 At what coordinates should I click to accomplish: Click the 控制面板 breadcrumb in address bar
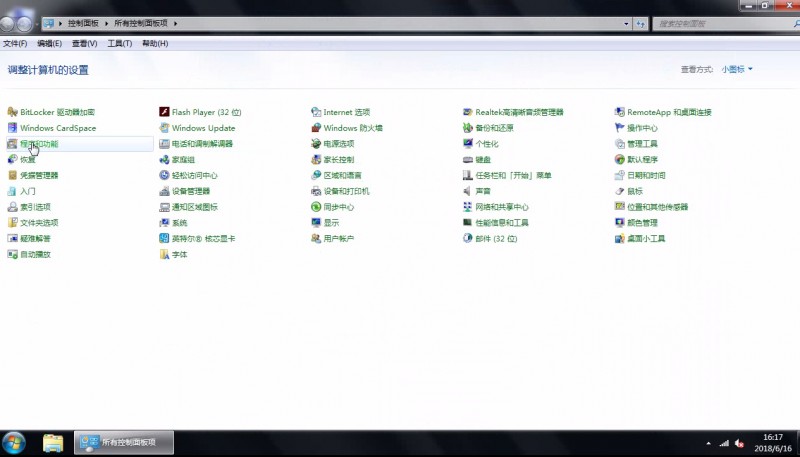tap(83, 23)
